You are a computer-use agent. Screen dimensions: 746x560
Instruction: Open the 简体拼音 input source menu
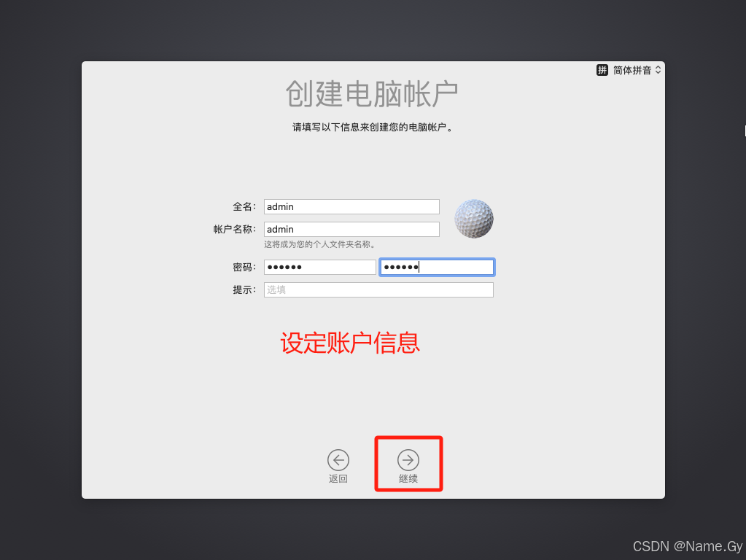coord(629,71)
